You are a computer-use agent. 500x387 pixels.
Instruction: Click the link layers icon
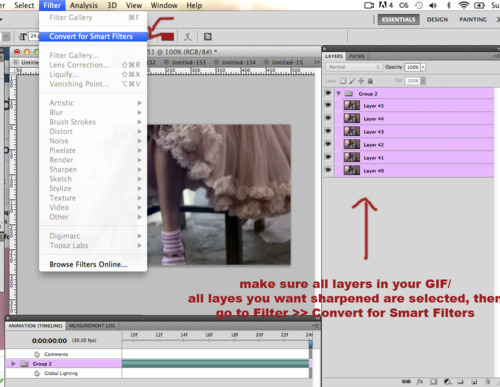tap(406, 382)
